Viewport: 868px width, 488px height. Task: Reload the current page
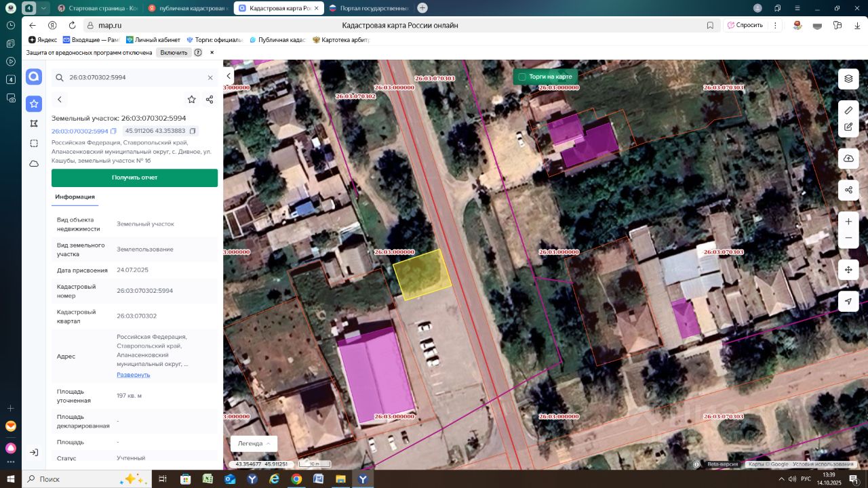[71, 25]
